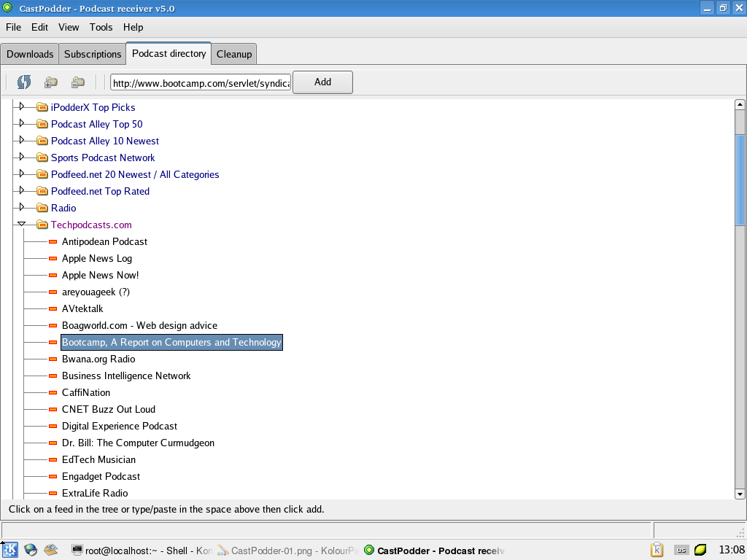The height and width of the screenshot is (560, 747).
Task: Select the Podcast directory tab
Action: [x=169, y=53]
